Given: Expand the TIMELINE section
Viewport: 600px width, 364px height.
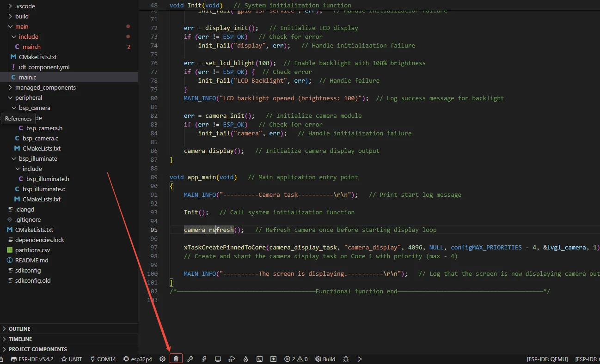Looking at the screenshot, I should tap(20, 339).
